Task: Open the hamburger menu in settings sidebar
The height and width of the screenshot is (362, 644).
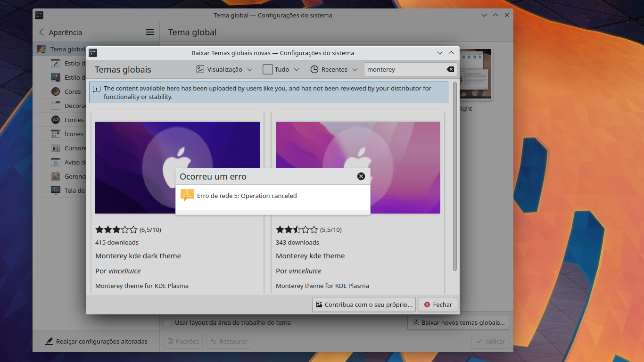Action: (150, 32)
